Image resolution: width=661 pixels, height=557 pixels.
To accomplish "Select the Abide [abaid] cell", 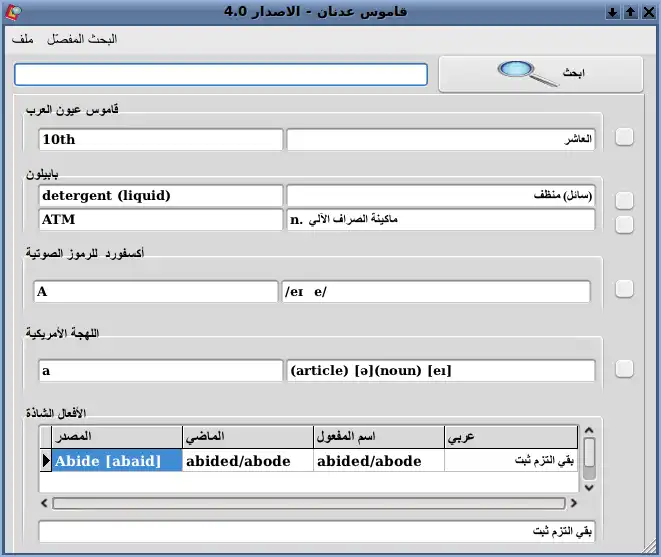I will click(117, 460).
